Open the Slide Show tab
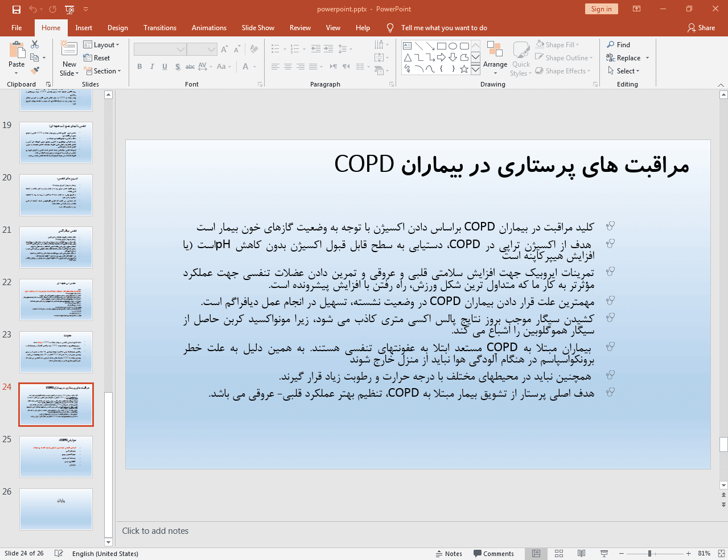 [x=258, y=27]
